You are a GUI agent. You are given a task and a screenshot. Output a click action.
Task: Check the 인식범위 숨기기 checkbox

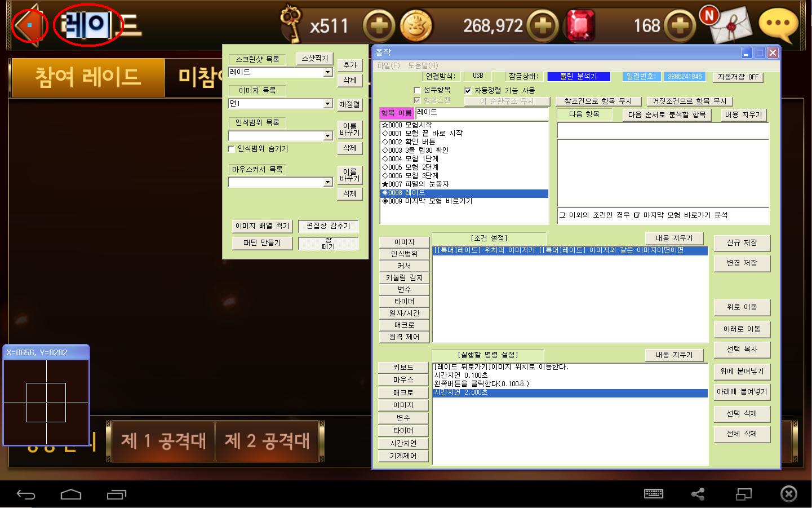232,149
